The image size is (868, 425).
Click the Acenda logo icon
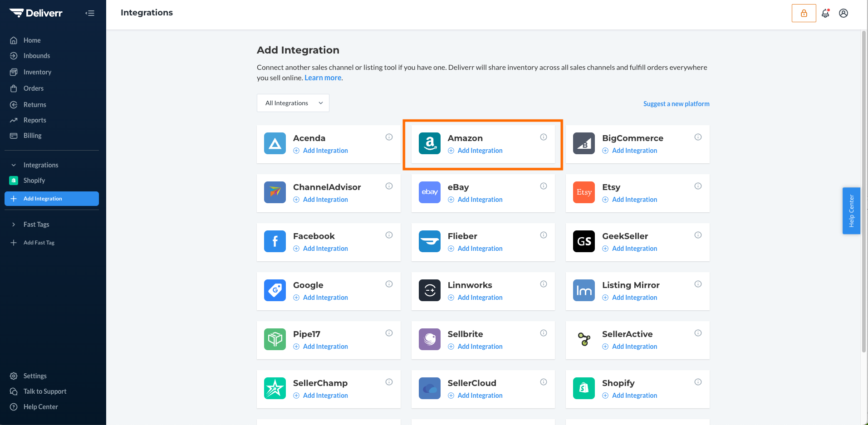(275, 143)
